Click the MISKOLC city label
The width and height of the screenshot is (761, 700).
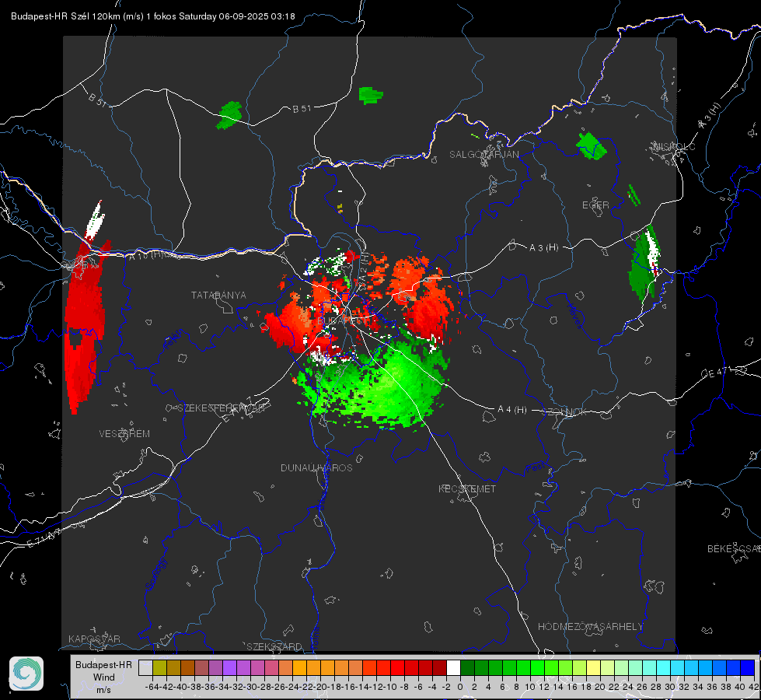pos(675,146)
